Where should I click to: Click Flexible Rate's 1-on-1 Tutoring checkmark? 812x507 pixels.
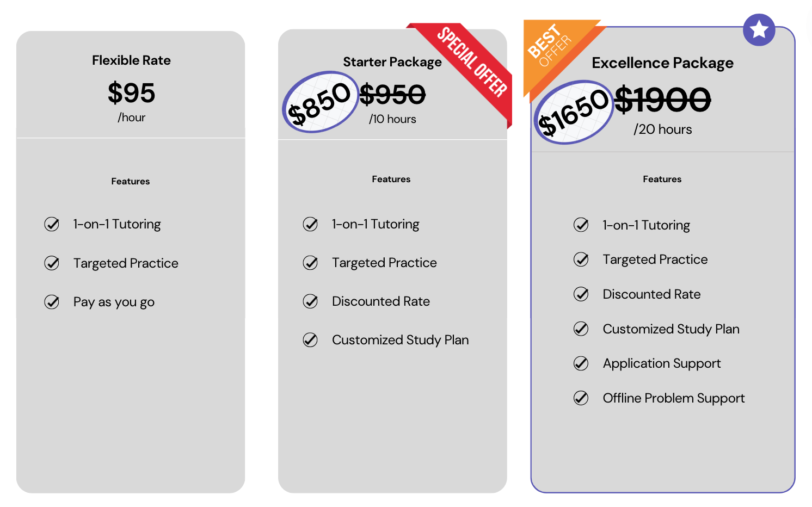pos(52,224)
